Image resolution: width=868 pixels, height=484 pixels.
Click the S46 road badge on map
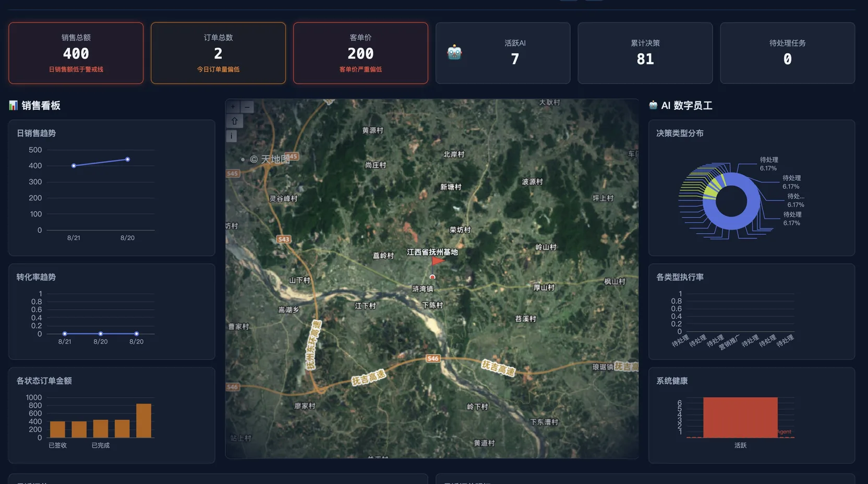click(433, 358)
